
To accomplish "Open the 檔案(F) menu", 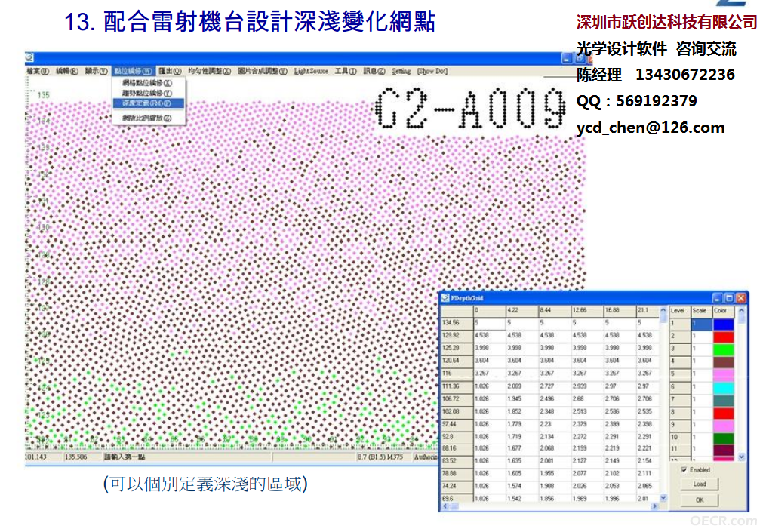I will point(38,72).
